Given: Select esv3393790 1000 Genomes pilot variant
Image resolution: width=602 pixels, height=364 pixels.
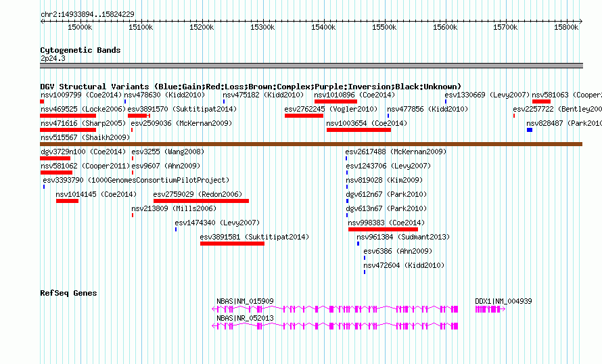Looking at the screenshot, I should tap(136, 180).
